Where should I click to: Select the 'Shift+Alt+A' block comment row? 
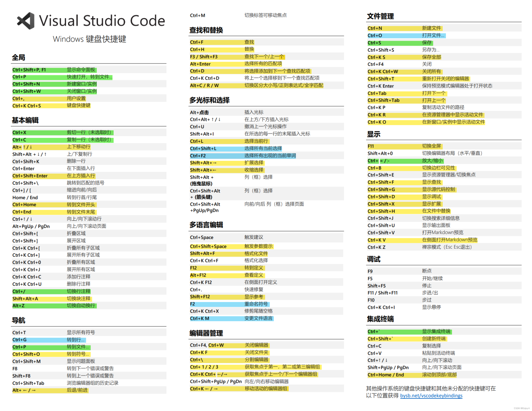point(89,299)
